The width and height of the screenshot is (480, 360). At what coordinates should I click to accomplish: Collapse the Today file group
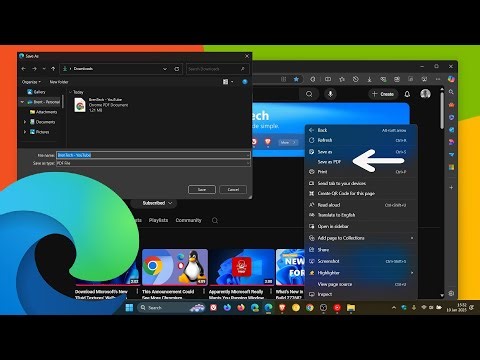70,92
